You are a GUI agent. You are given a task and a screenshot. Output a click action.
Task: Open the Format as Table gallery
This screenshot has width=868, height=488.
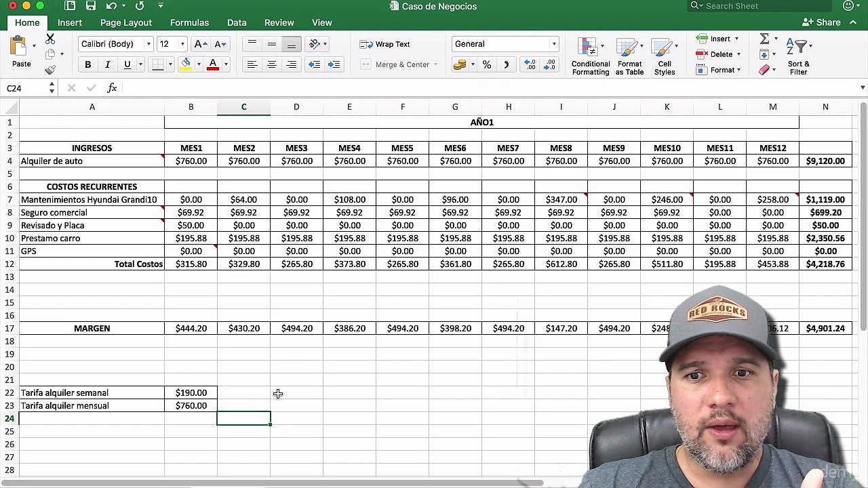pyautogui.click(x=630, y=56)
